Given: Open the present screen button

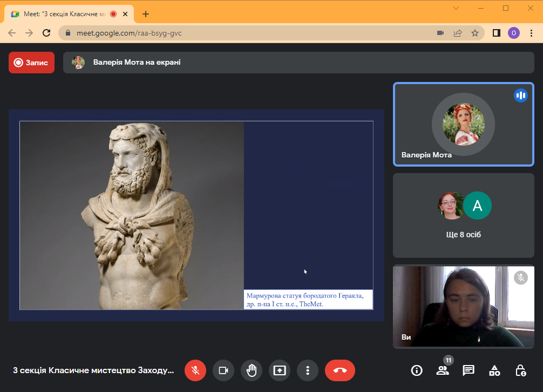Looking at the screenshot, I should point(280,370).
